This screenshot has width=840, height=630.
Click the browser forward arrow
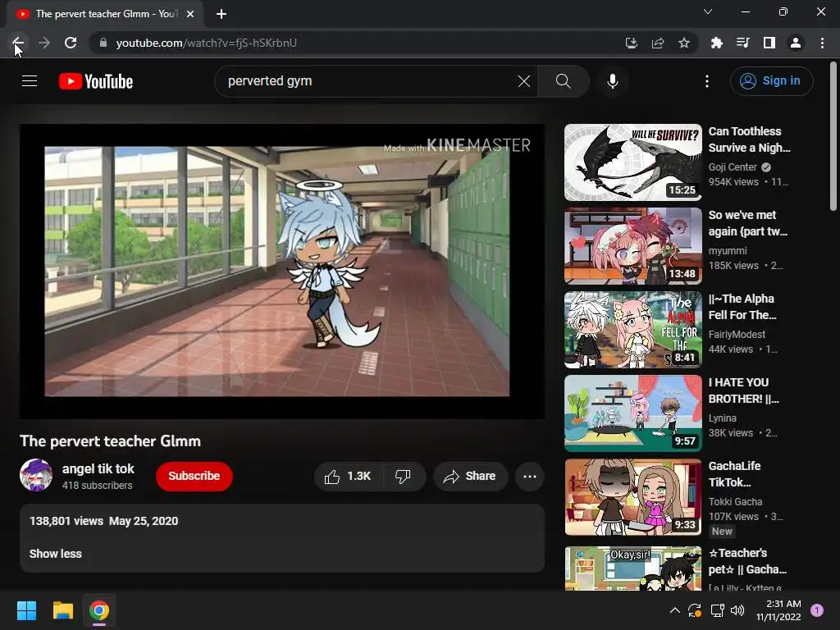click(44, 43)
